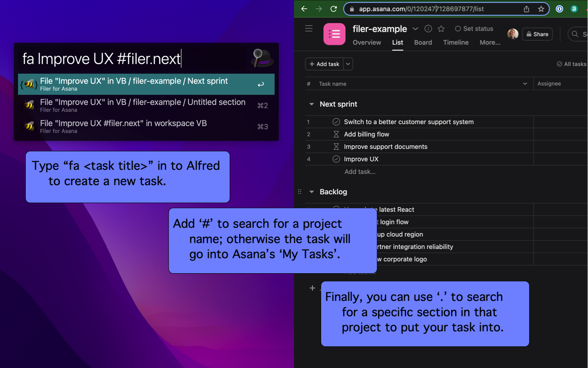Screen dimensions: 588x368
Task: Click the address bar URL
Action: 421,9
